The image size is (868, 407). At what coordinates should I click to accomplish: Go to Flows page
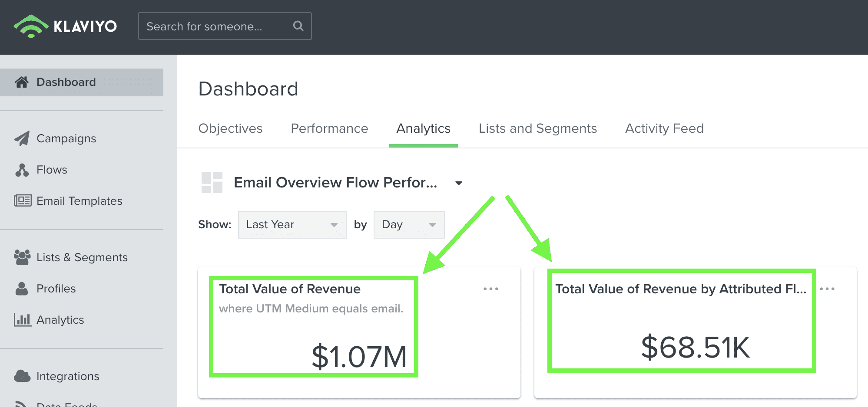click(52, 170)
